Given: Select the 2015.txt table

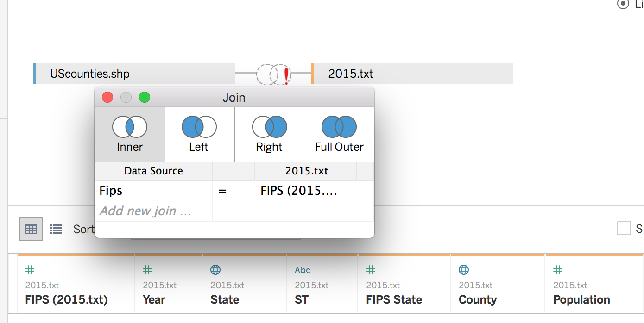Looking at the screenshot, I should tap(412, 74).
